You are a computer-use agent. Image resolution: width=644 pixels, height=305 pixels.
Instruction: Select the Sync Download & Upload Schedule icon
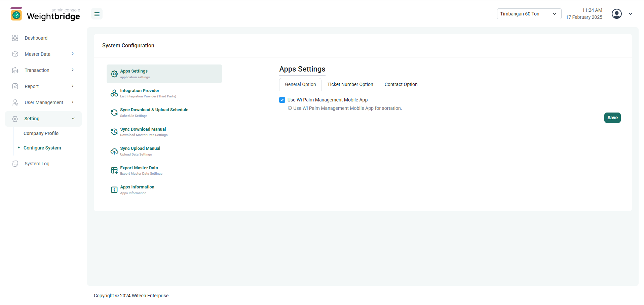click(114, 113)
